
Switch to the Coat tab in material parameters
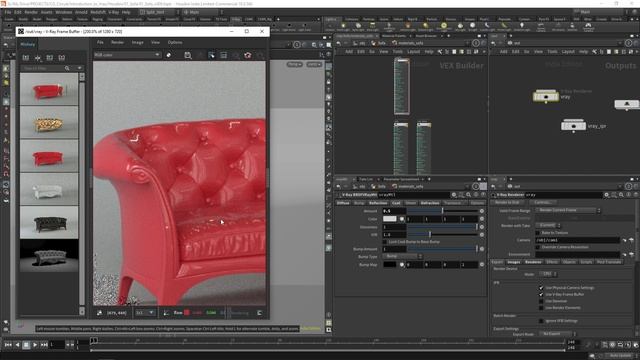pyautogui.click(x=396, y=203)
